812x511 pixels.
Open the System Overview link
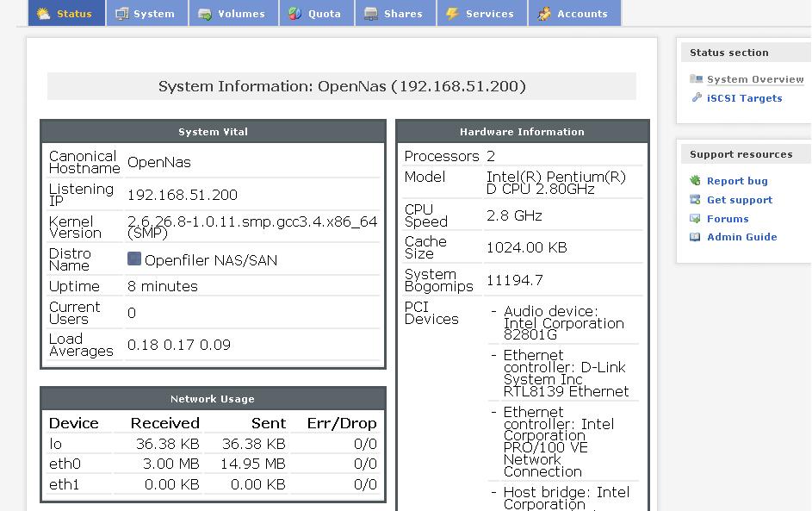pos(755,79)
